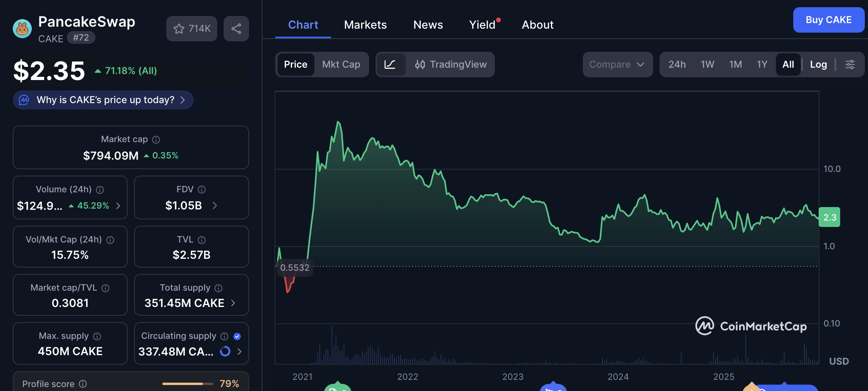Open chart settings with sliders icon
868x391 pixels.
coord(850,64)
